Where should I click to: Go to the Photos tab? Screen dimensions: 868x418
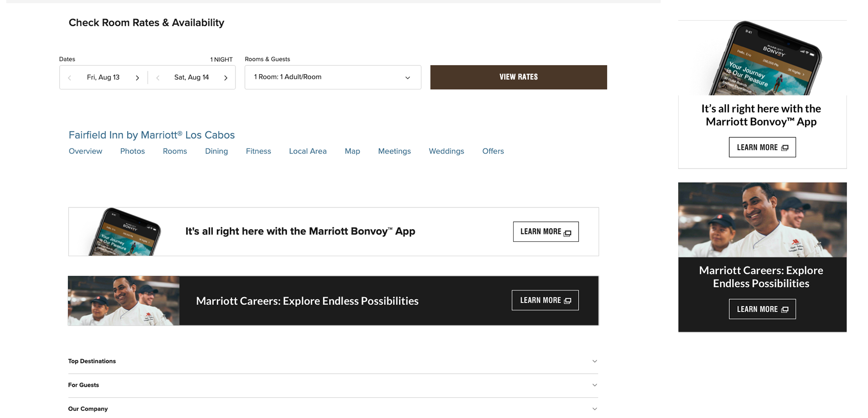pos(132,151)
